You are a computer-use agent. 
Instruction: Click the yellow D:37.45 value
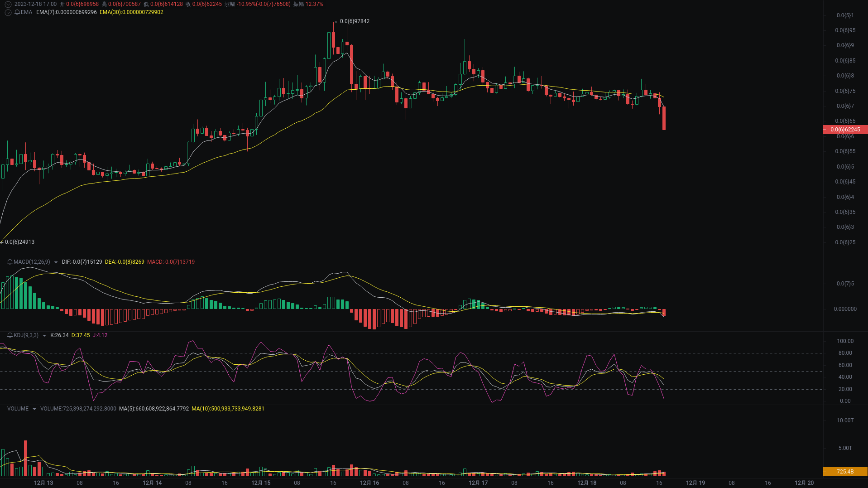coord(81,335)
